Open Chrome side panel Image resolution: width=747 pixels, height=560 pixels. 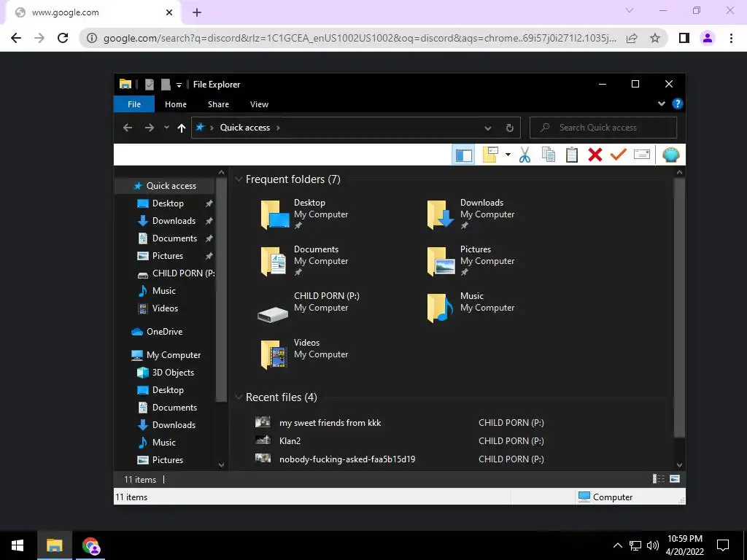point(684,38)
